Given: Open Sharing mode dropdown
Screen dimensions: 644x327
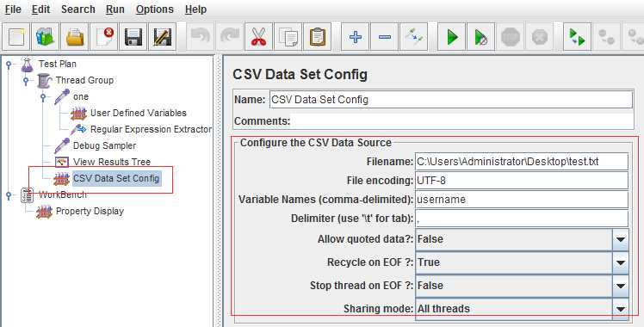Looking at the screenshot, I should (x=620, y=309).
